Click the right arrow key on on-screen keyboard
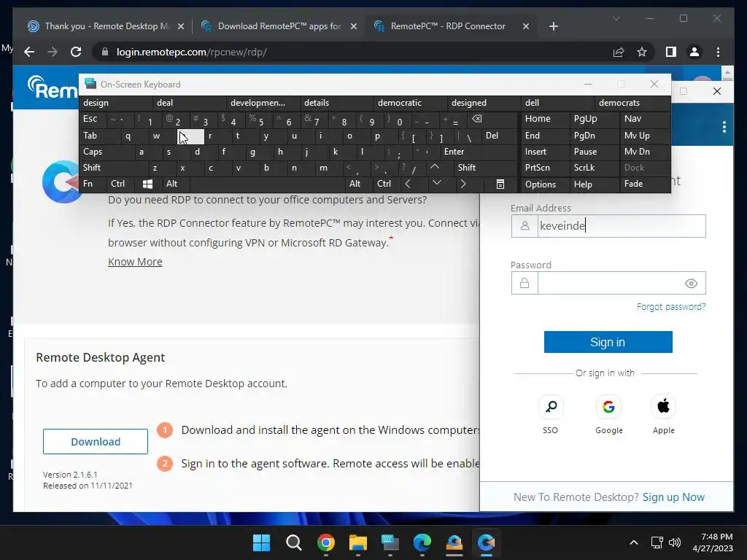The height and width of the screenshot is (560, 747). click(x=463, y=184)
